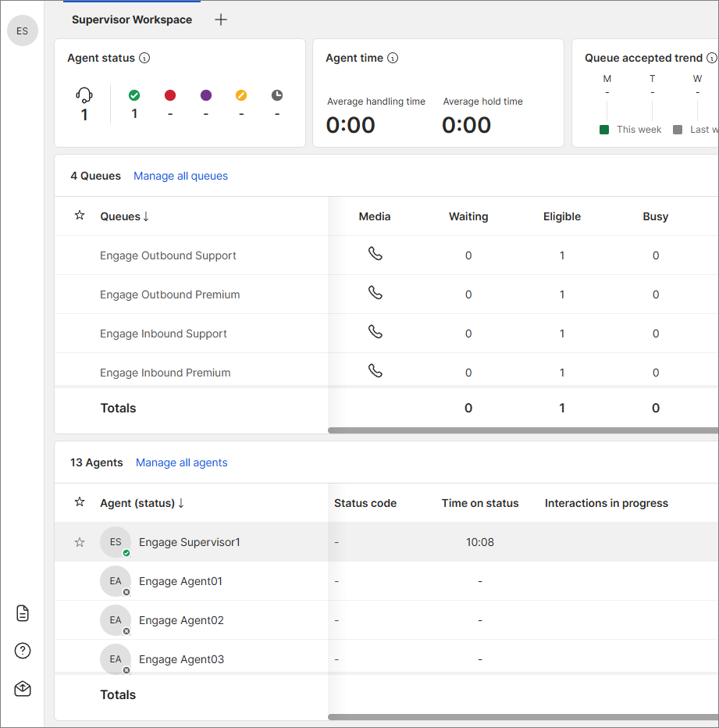719x728 pixels.
Task: Click the W day label in trend chart
Action: pos(698,78)
